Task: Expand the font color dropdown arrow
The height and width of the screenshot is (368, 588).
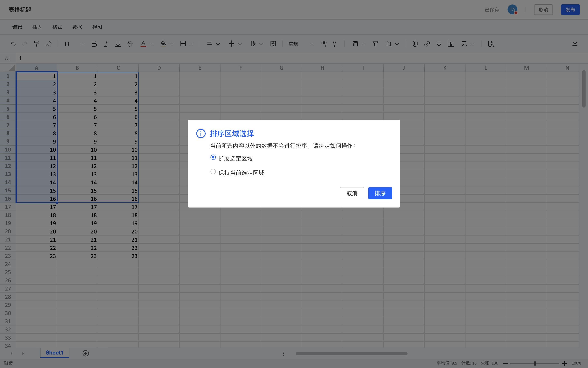Action: (152, 44)
